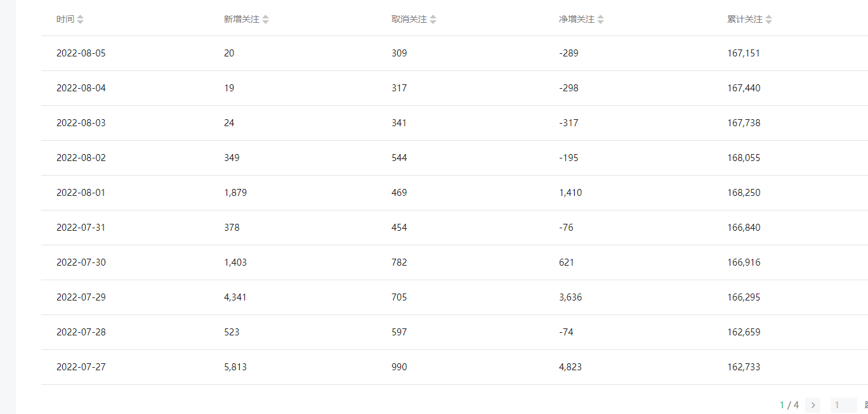Click the 2022-07-27 date cell
The image size is (868, 414).
(x=81, y=367)
